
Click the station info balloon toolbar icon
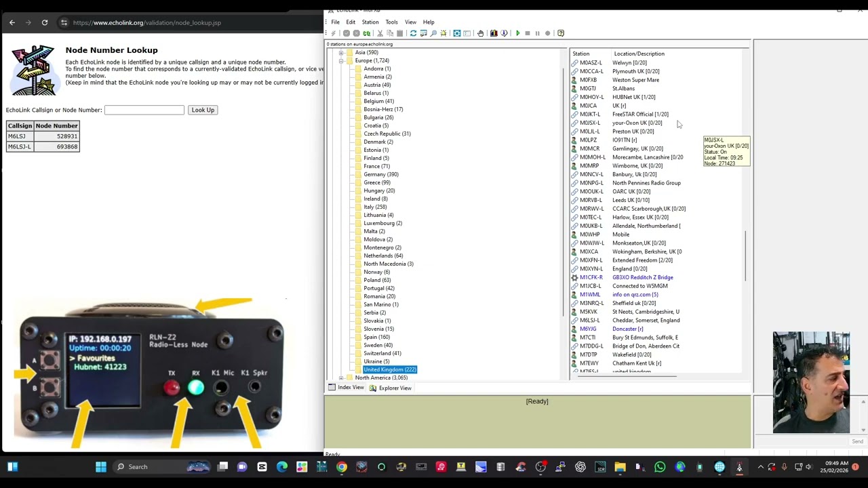click(504, 33)
